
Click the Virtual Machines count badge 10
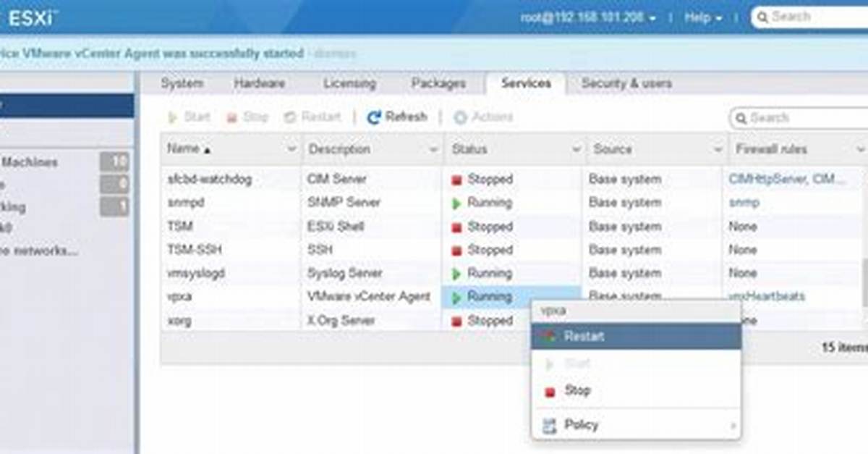pyautogui.click(x=114, y=162)
